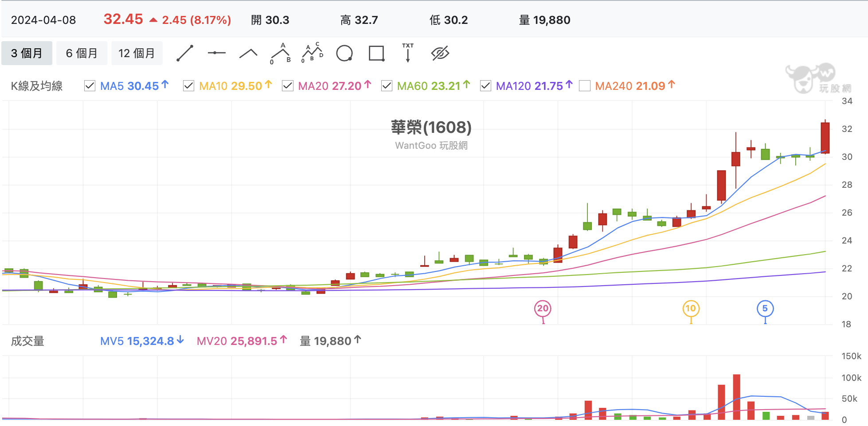868x426 pixels.
Task: Click the MV5 15,324.8 volume average
Action: click(142, 341)
